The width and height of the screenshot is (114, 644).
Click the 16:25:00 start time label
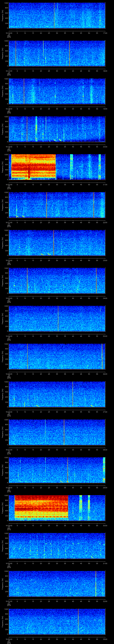9,374
